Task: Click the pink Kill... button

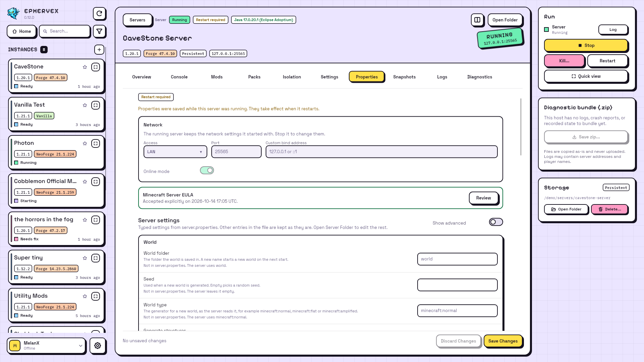Action: click(x=564, y=61)
